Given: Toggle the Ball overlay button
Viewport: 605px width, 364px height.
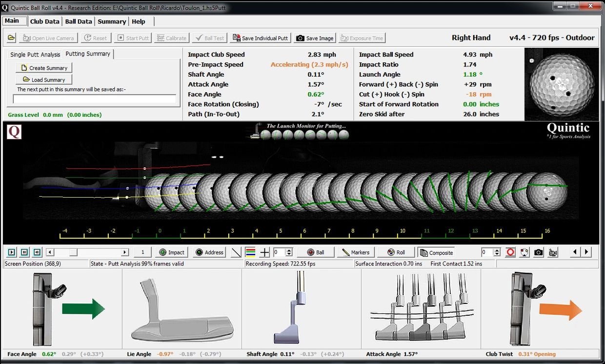Looking at the screenshot, I should (315, 252).
